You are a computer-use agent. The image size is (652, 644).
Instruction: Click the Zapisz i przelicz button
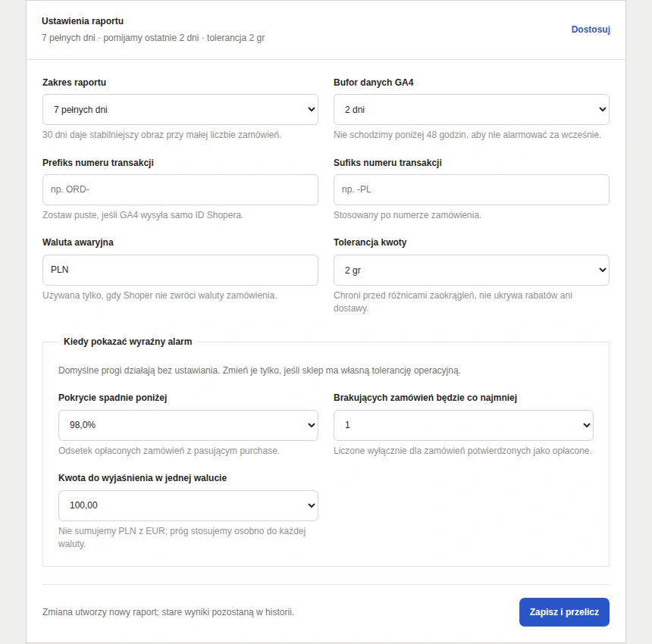564,612
